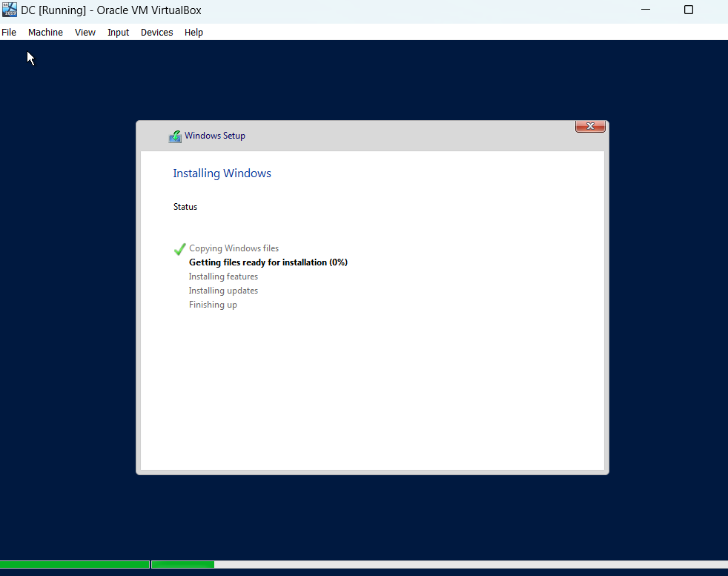728x576 pixels.
Task: Click the Windows Setup title icon
Action: click(175, 136)
